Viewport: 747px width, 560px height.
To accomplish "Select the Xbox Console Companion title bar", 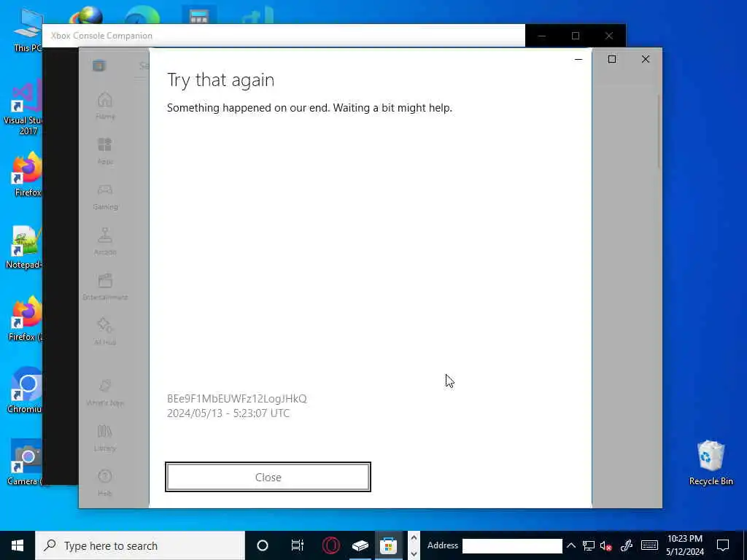I will click(x=284, y=36).
